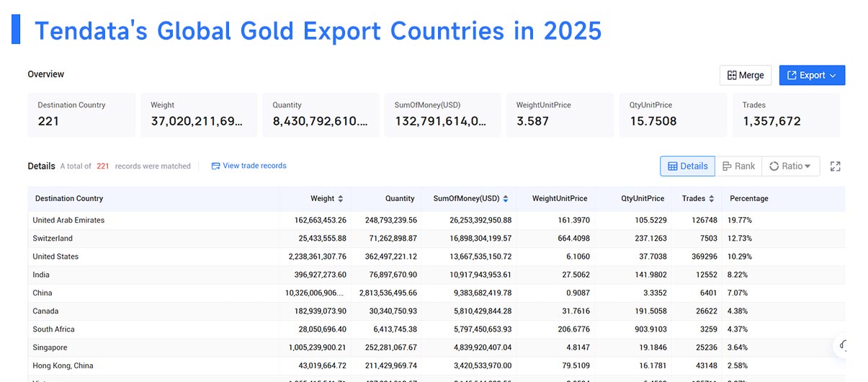Image resolution: width=868 pixels, height=382 pixels.
Task: Click the QtyUnitPrice column header
Action: (x=643, y=198)
